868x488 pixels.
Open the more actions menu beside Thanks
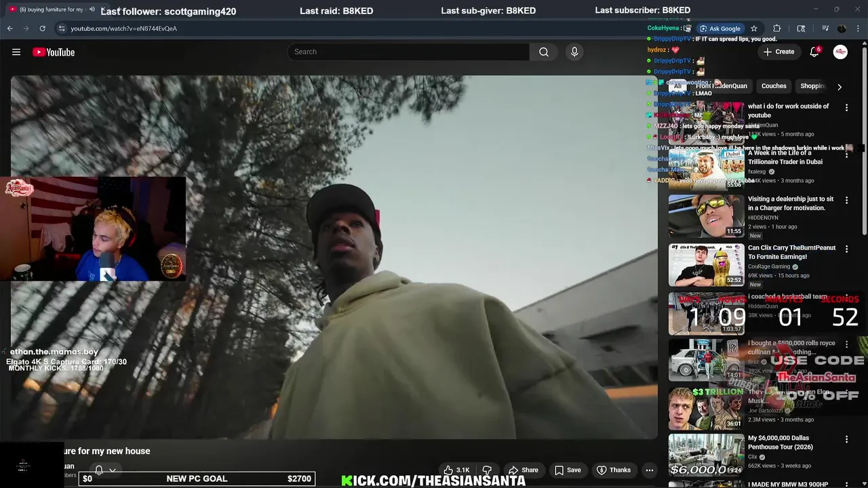pos(649,470)
